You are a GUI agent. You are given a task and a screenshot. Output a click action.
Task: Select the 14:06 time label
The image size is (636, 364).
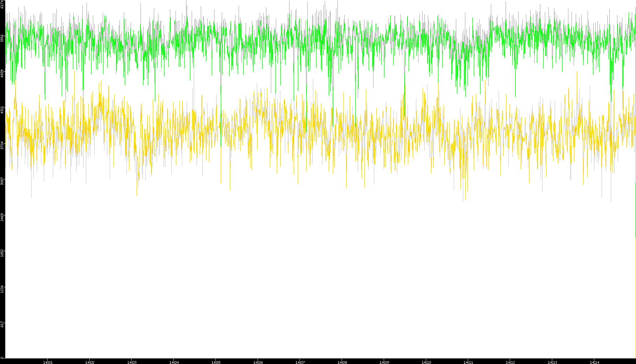258,362
